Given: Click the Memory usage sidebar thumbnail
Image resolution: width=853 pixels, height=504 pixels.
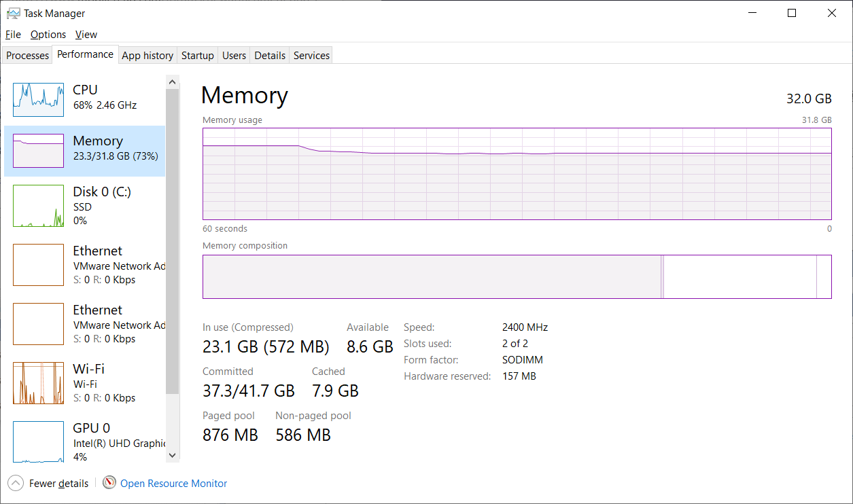Looking at the screenshot, I should (x=38, y=151).
